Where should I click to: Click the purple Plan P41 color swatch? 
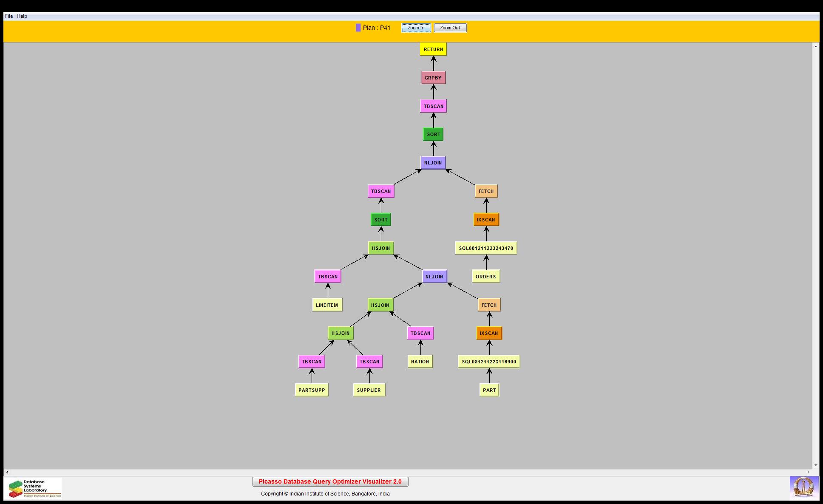click(358, 28)
